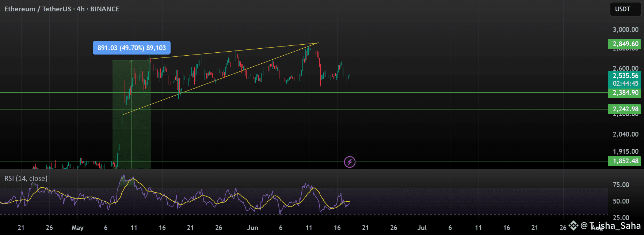Click the 2,384.90 support price tag

click(625, 93)
